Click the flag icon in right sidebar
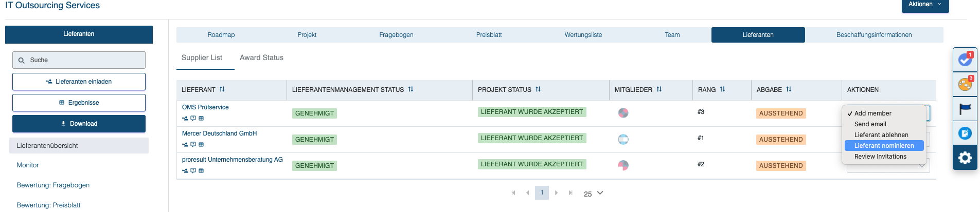Image resolution: width=980 pixels, height=212 pixels. pos(965,109)
